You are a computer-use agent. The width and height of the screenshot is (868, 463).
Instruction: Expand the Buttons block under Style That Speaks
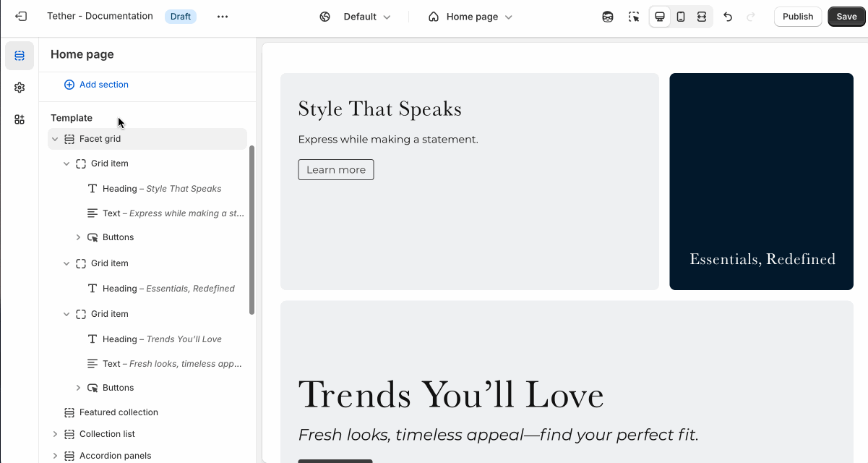pyautogui.click(x=78, y=237)
